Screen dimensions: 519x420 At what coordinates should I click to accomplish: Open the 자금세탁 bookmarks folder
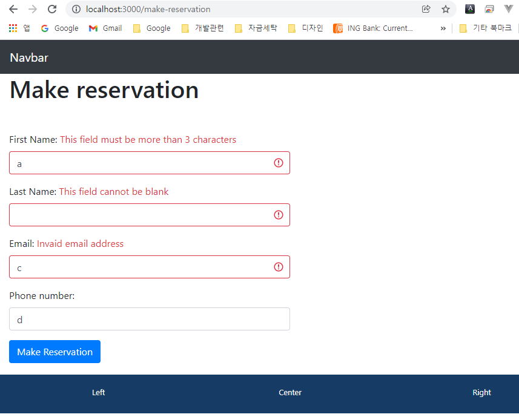256,28
